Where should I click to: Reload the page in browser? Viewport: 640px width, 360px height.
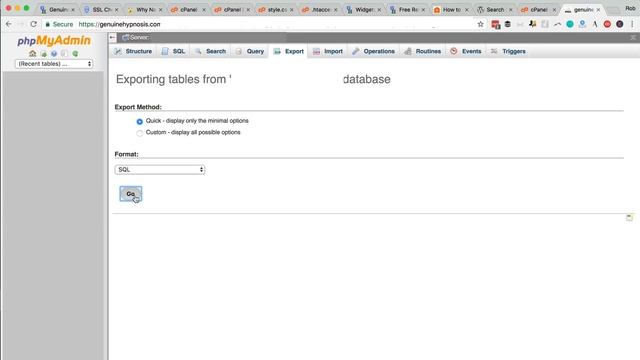[x=33, y=24]
